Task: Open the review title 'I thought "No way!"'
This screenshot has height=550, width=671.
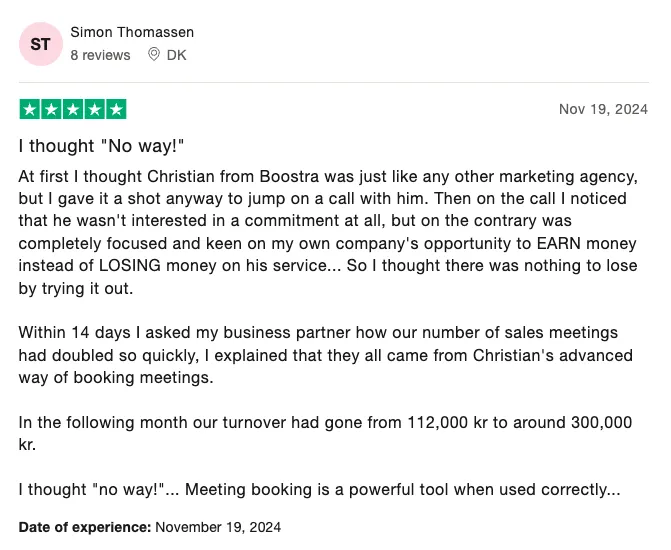Action: tap(101, 146)
